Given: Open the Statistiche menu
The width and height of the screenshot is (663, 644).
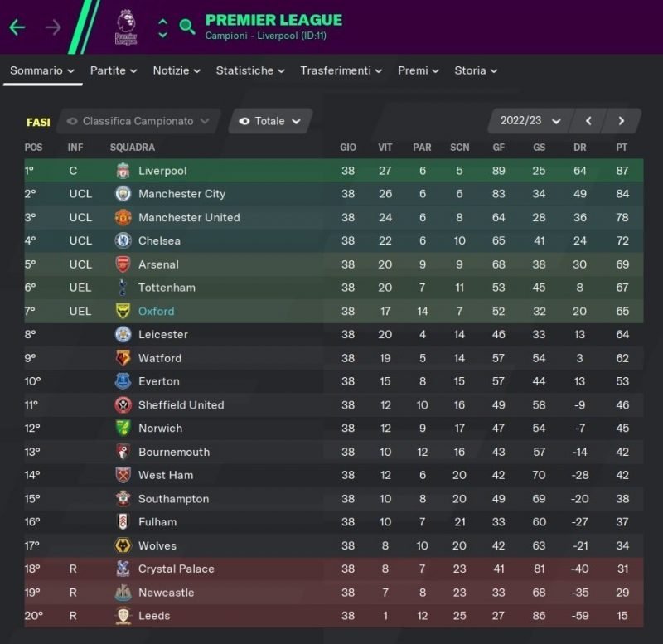Looking at the screenshot, I should click(250, 70).
